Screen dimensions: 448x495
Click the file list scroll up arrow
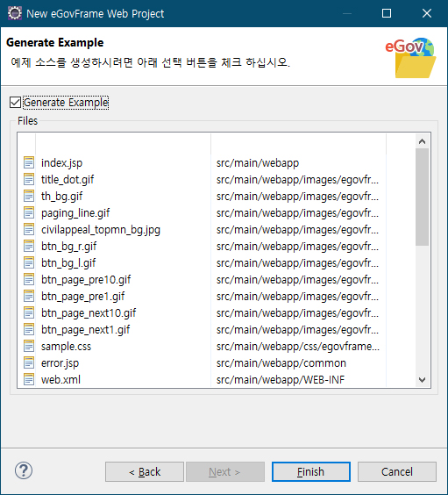[x=423, y=141]
